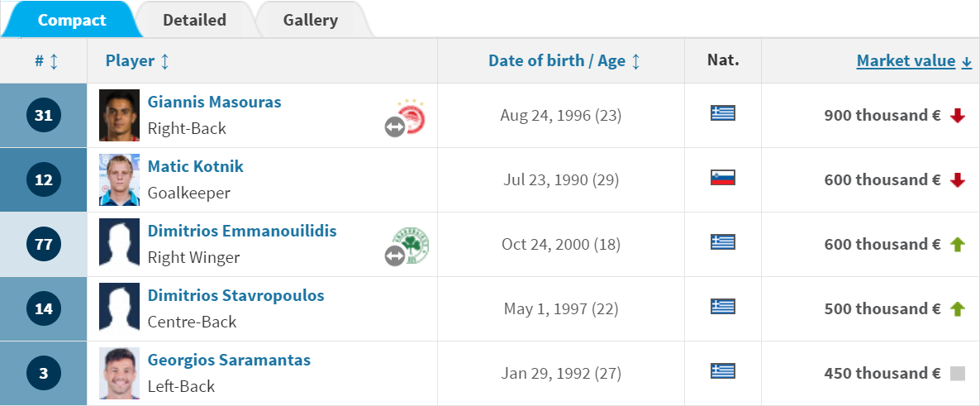Click the Panathinaikos shamrock crest icon
The width and height of the screenshot is (980, 406).
(x=411, y=245)
